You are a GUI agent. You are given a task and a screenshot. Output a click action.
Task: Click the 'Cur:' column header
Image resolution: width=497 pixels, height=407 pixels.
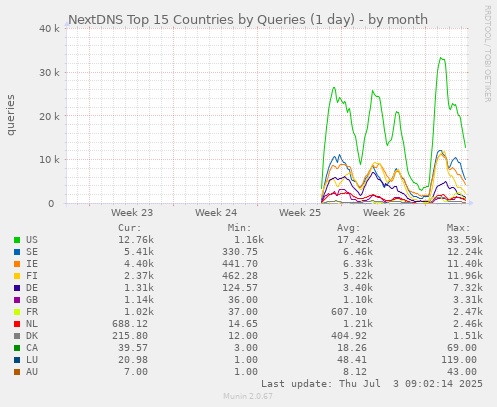130,228
